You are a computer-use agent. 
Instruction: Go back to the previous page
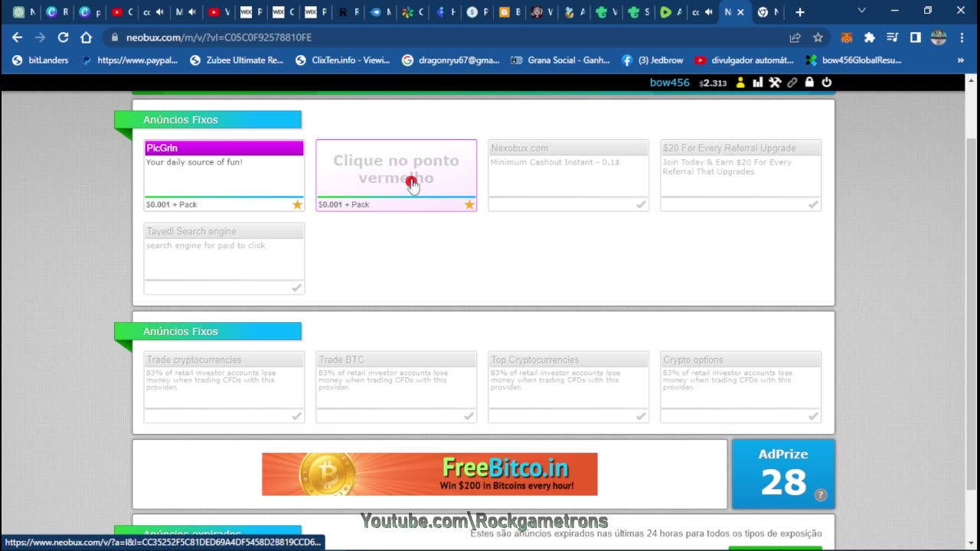click(x=18, y=37)
